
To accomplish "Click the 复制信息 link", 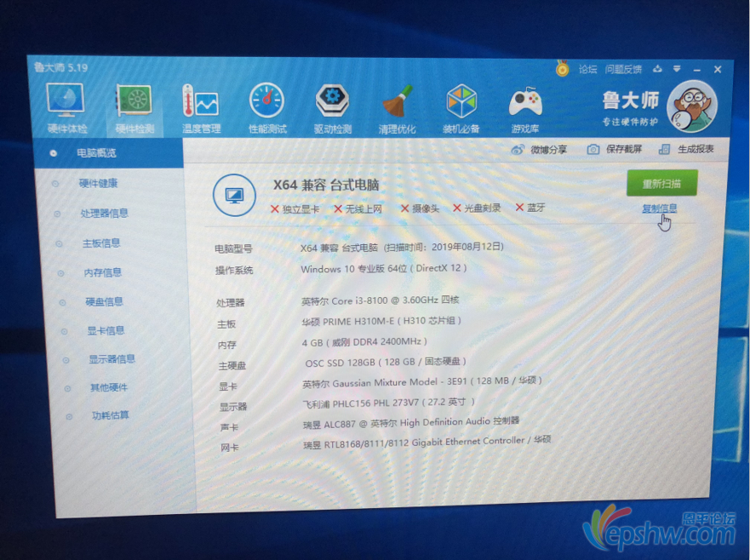I will [x=659, y=209].
